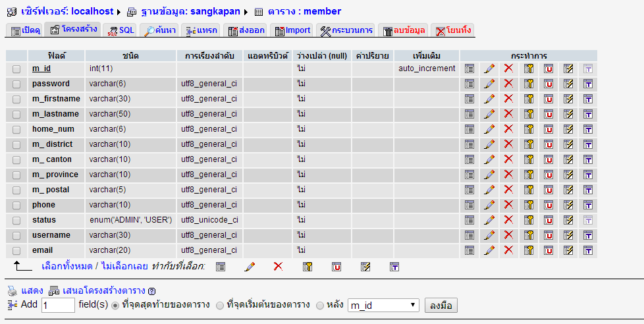Click เลือกทั้งหมด link
This screenshot has height=324, width=644.
tap(67, 267)
